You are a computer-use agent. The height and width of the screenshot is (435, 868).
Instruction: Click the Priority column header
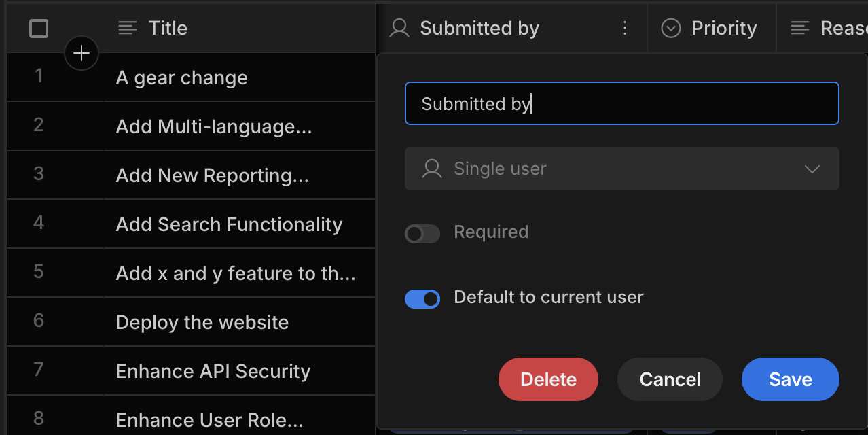tap(711, 28)
